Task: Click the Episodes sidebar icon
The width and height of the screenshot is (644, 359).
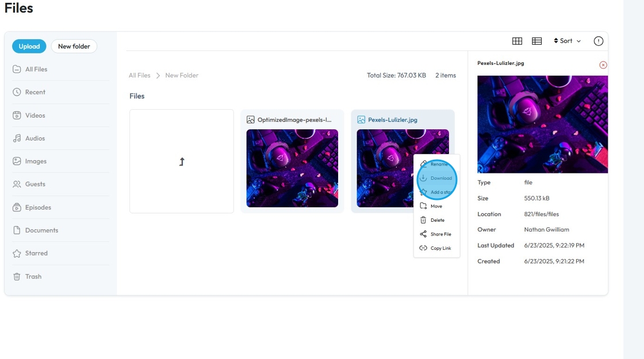Action: click(x=17, y=207)
